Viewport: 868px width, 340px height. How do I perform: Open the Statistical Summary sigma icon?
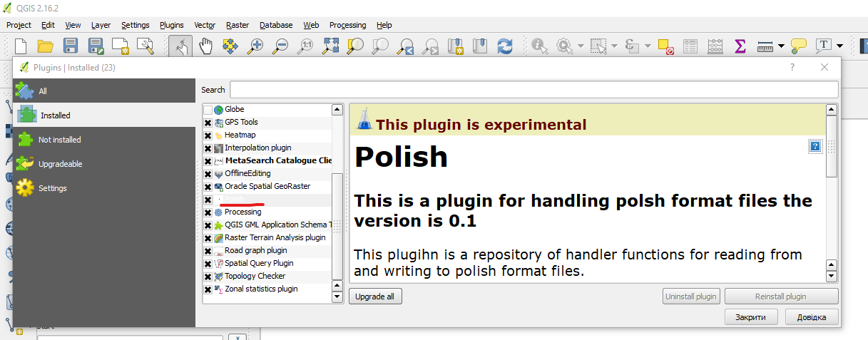[x=740, y=46]
